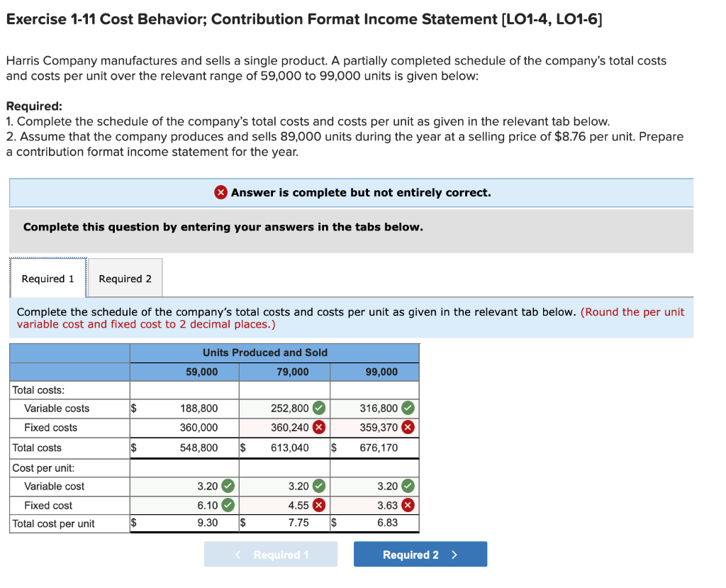Click the red X beside 4.55

[319, 505]
